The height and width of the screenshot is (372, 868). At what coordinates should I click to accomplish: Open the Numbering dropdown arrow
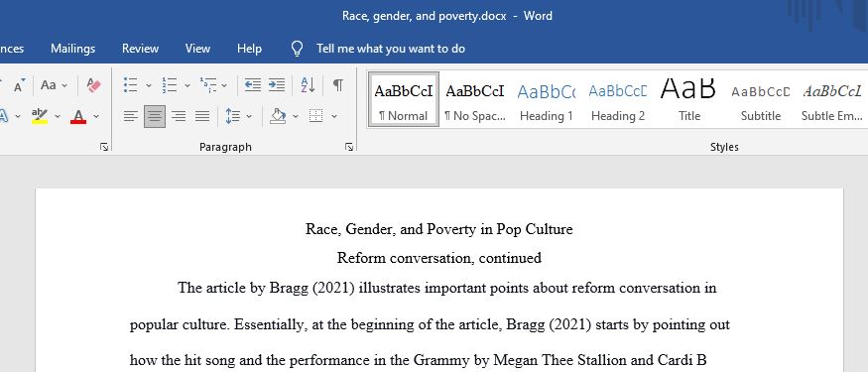[x=187, y=85]
